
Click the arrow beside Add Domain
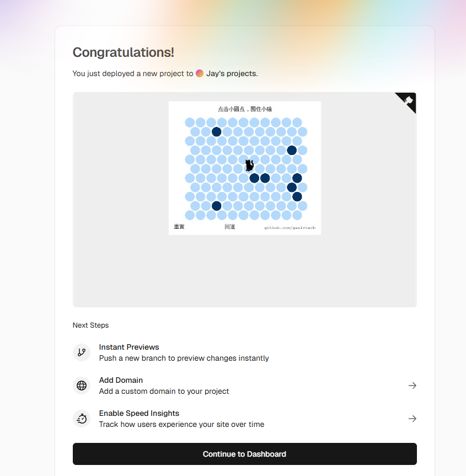(x=413, y=386)
